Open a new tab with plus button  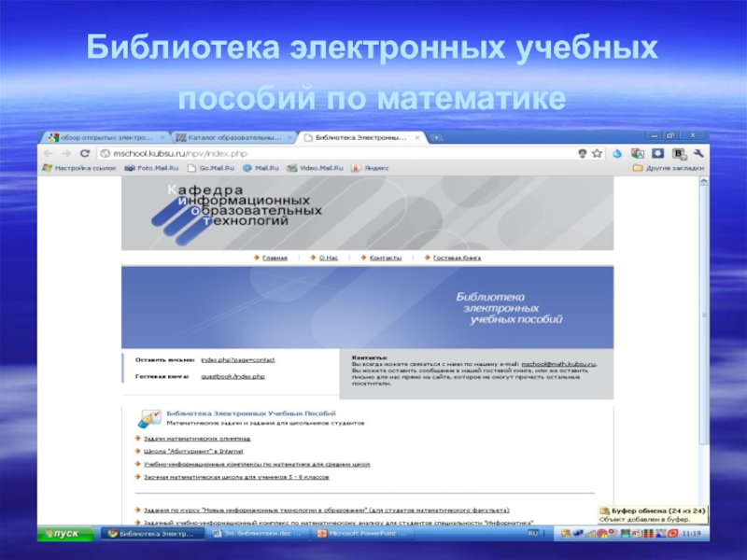click(x=436, y=137)
